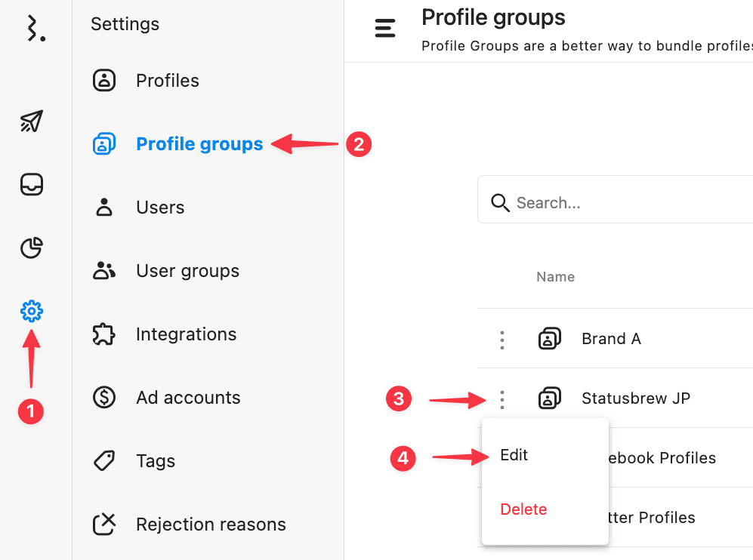This screenshot has width=753, height=560.
Task: Click the Name column header
Action: tap(555, 276)
